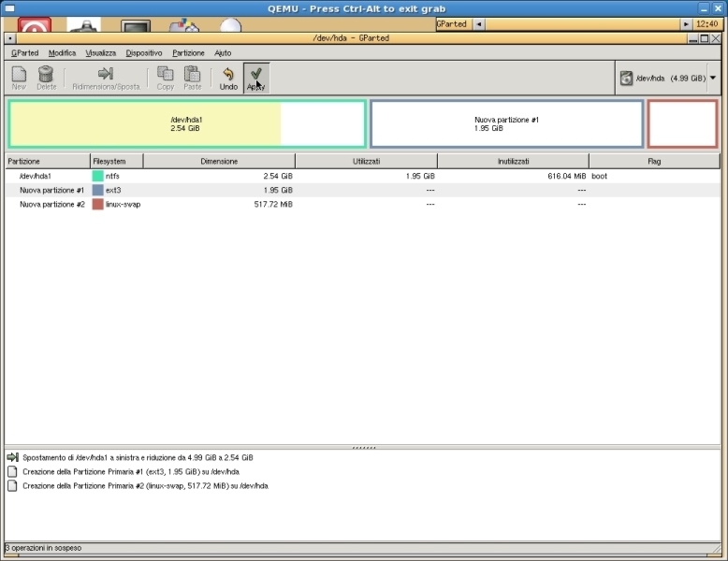
Task: Sort by the Inutilizzati column header
Action: [x=513, y=161]
